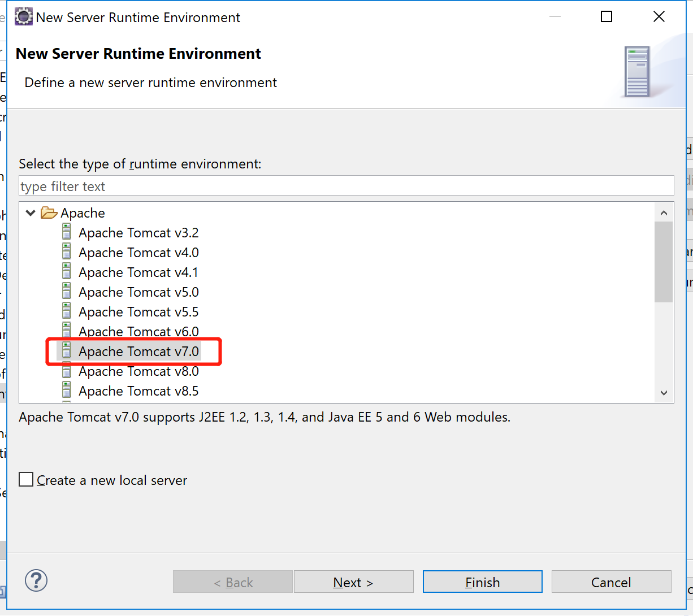Collapse the Apache tree node
Screen dimensions: 693x616
coord(31,213)
